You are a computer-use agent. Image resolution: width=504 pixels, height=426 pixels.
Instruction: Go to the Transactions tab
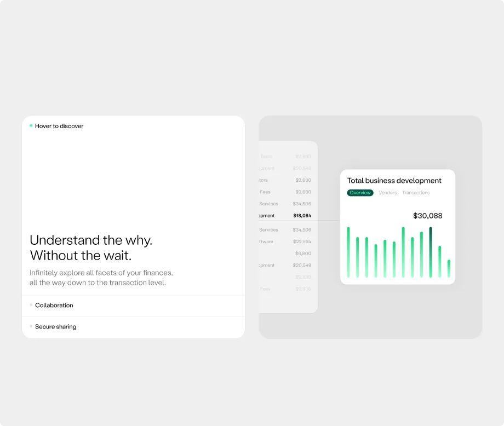(416, 193)
